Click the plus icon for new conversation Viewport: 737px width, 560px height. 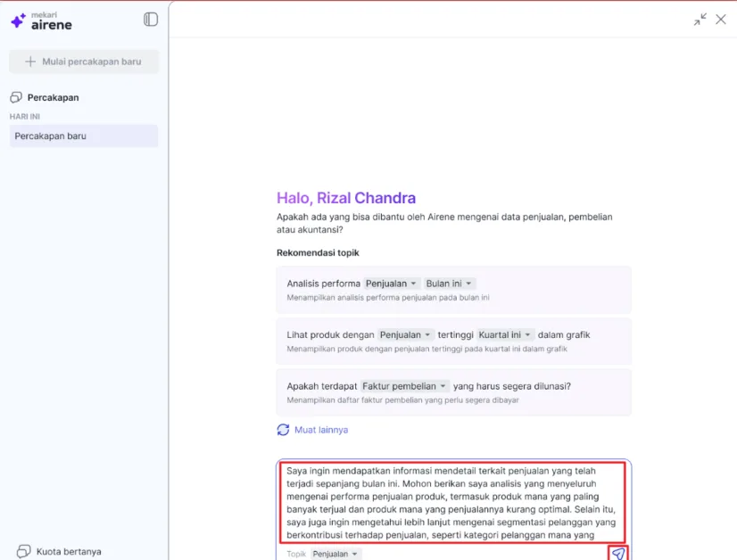pos(30,62)
